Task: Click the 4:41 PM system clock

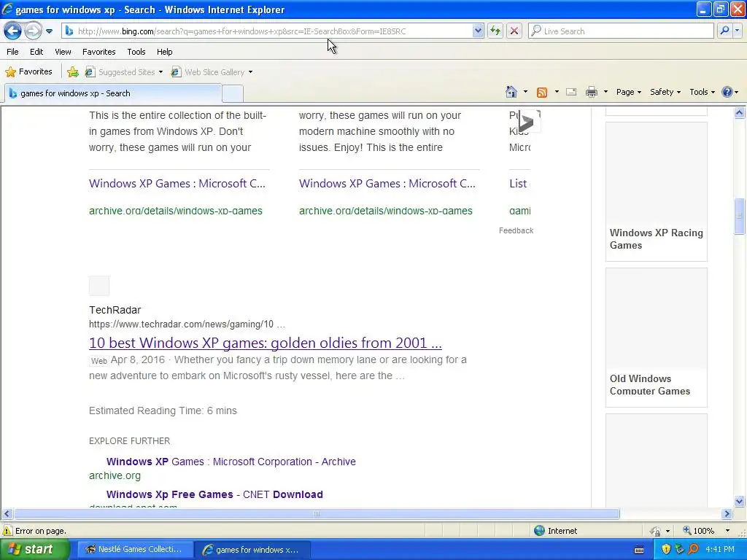Action: (x=720, y=549)
